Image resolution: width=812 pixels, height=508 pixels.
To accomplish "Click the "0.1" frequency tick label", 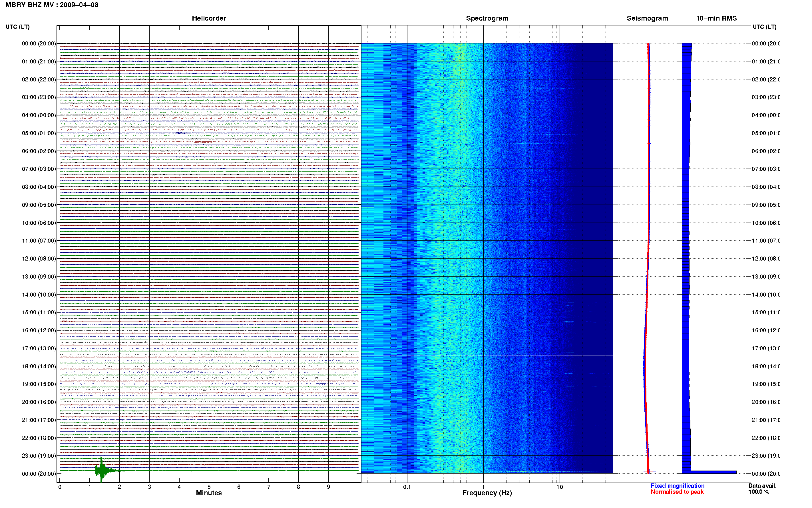I will point(407,487).
